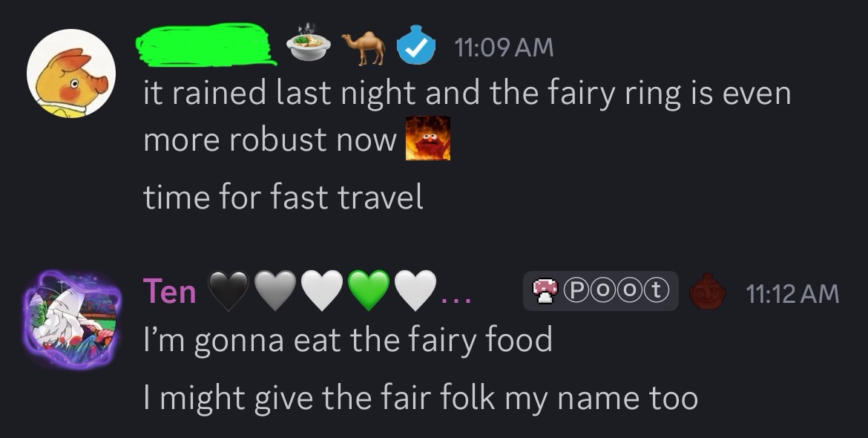Click the green heart in Ten's name
This screenshot has height=438, width=868.
[369, 291]
